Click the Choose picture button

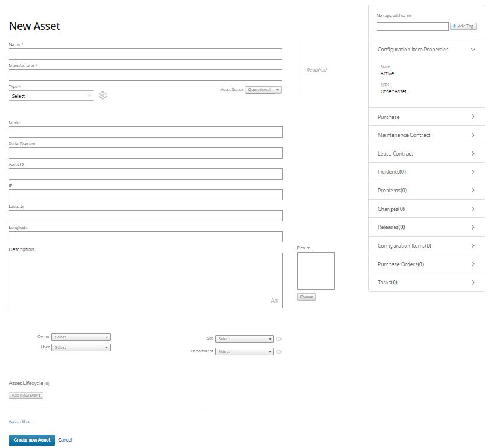coord(306,297)
